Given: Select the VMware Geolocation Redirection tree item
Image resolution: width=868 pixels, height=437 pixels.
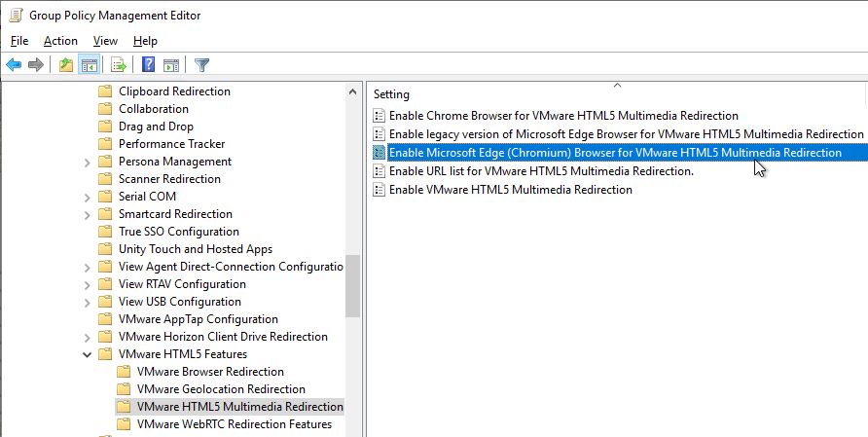Looking at the screenshot, I should click(221, 389).
